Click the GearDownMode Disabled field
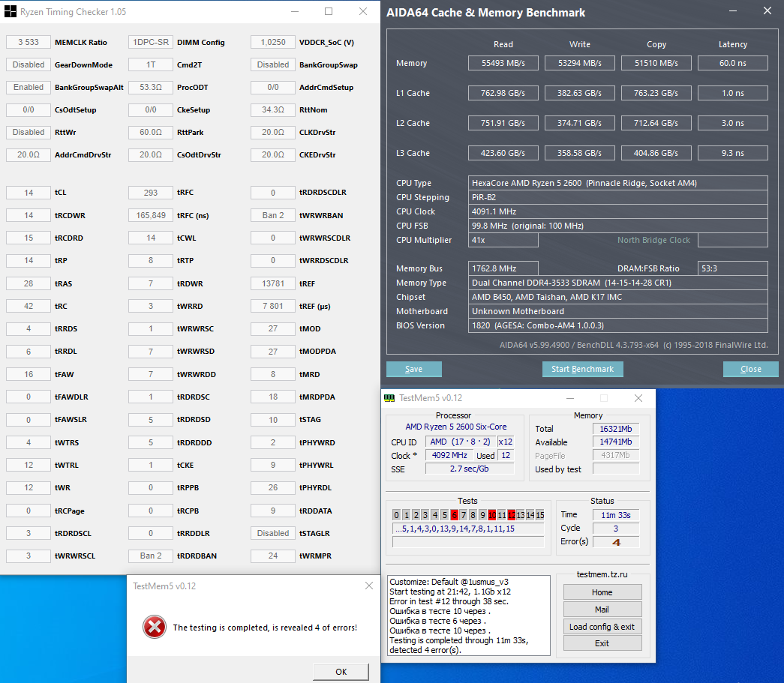This screenshot has height=683, width=784. [29, 64]
